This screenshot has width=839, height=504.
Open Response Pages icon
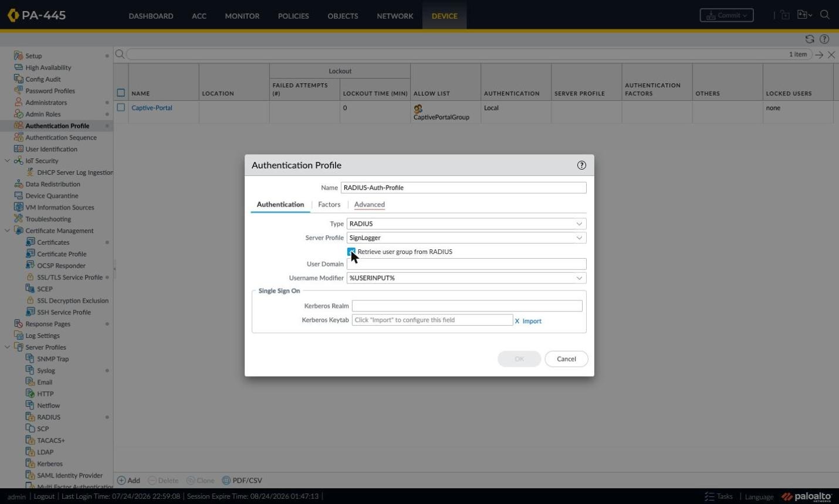click(18, 324)
